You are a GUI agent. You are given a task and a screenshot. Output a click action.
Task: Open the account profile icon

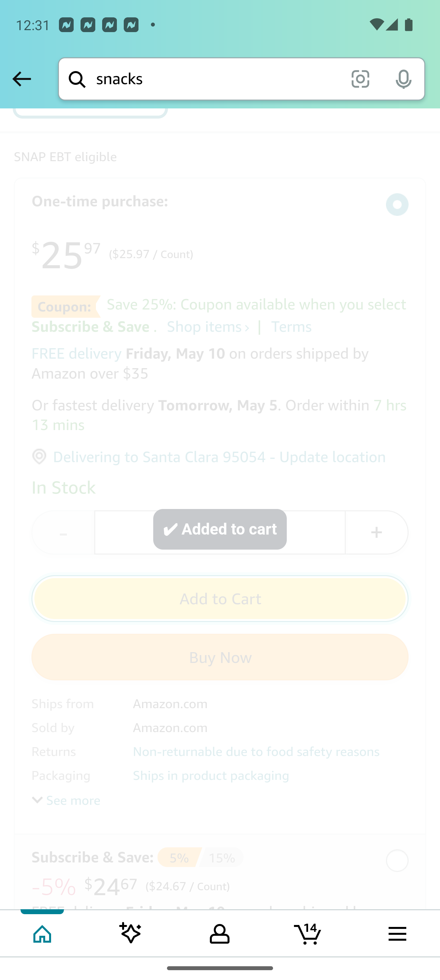[219, 933]
